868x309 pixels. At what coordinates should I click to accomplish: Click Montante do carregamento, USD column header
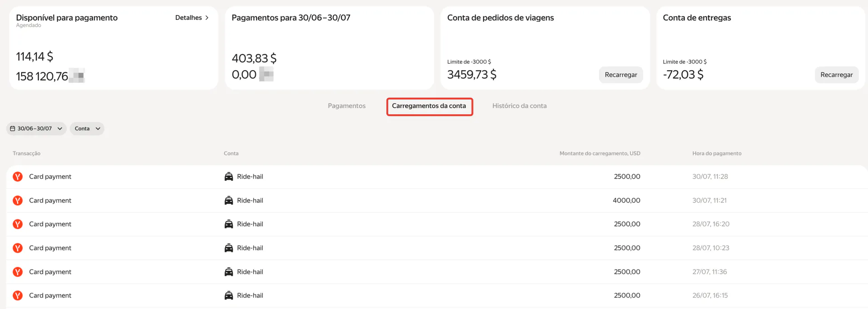point(600,153)
